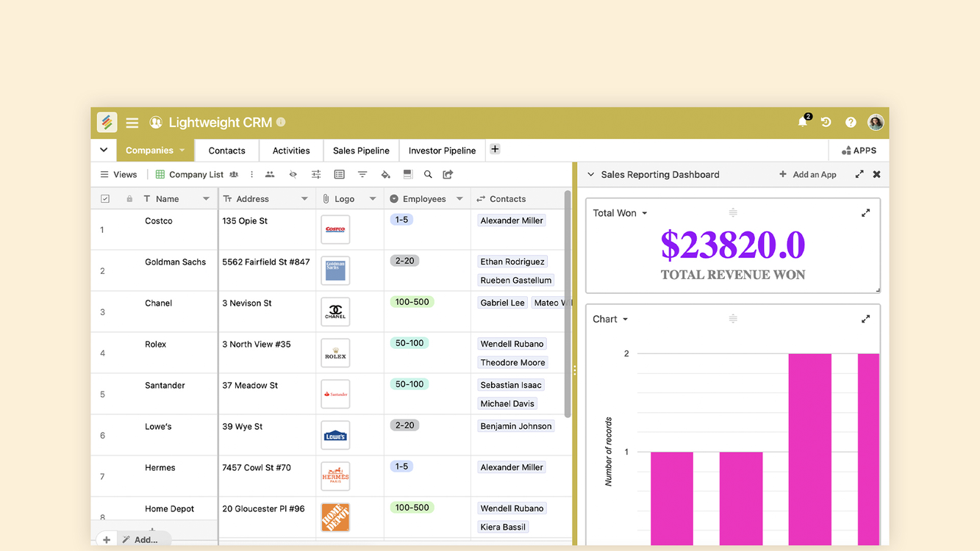
Task: Open the three-dot view options menu
Action: (251, 175)
